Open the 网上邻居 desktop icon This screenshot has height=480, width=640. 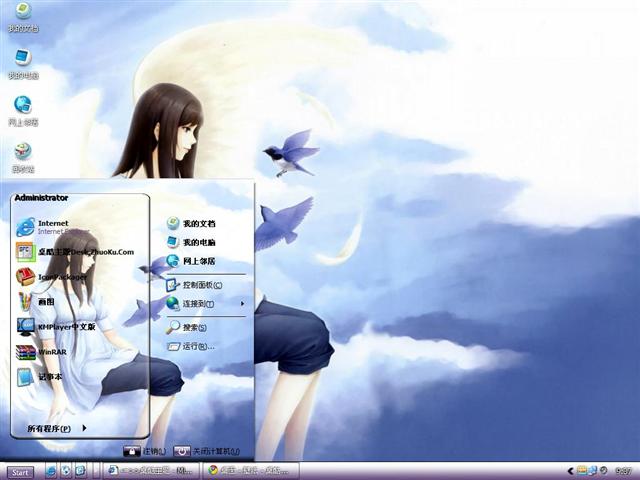pos(23,111)
